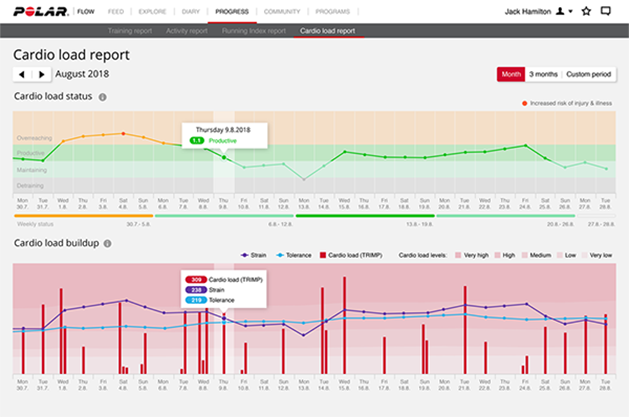629x417 pixels.
Task: Go to previous month with left arrow
Action: pyautogui.click(x=22, y=75)
